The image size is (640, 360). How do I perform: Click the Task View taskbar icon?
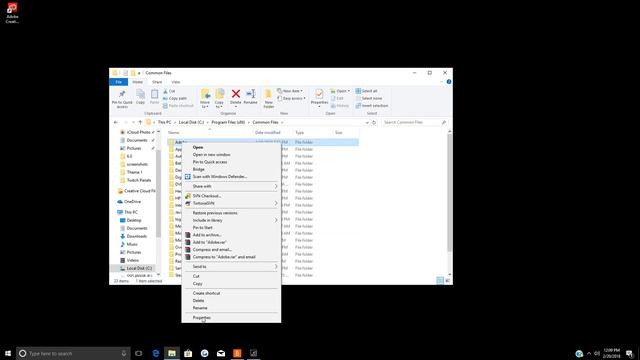(x=139, y=353)
